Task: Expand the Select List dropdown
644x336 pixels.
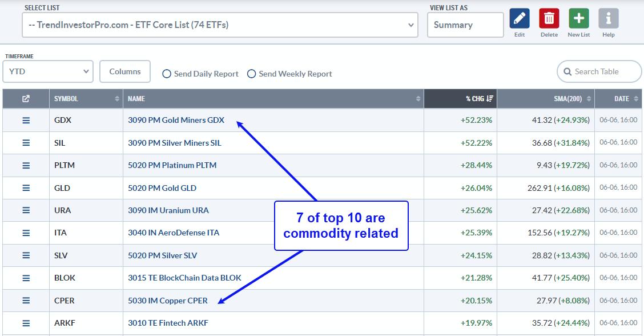Action: point(220,25)
